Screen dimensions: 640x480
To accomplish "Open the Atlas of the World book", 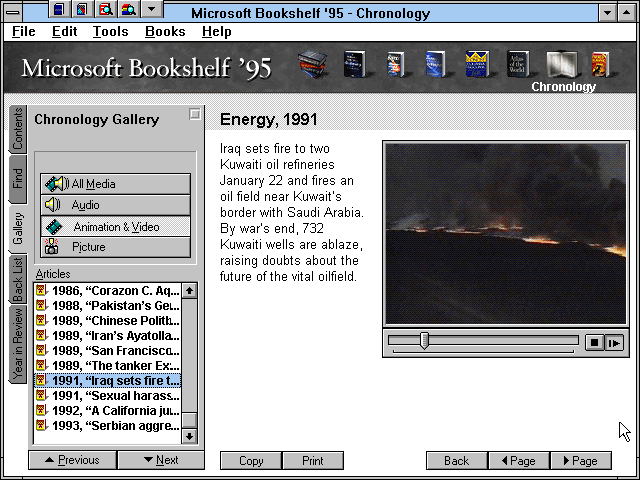I will [518, 64].
